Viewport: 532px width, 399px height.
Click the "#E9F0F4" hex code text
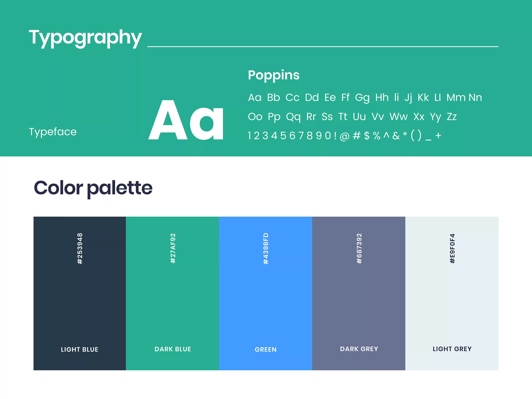click(x=452, y=248)
